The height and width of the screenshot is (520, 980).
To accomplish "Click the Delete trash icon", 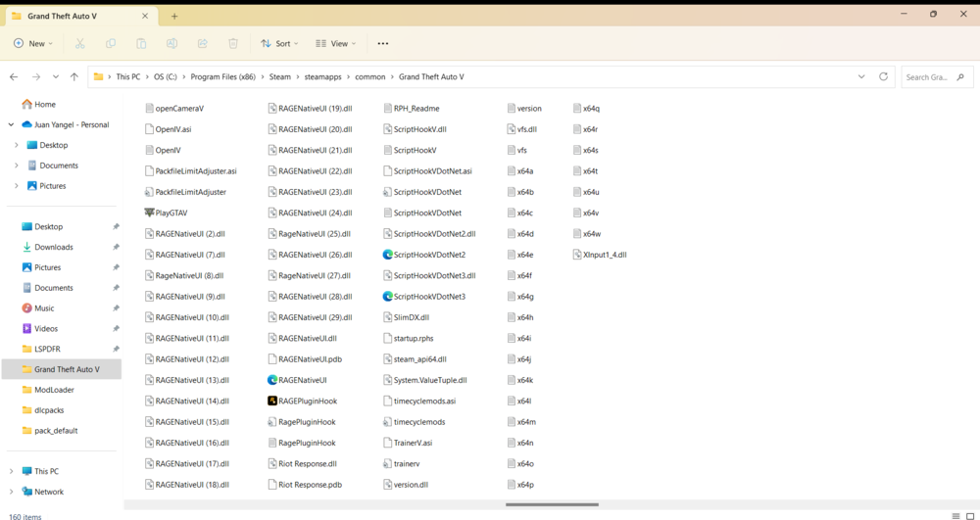I will [233, 44].
